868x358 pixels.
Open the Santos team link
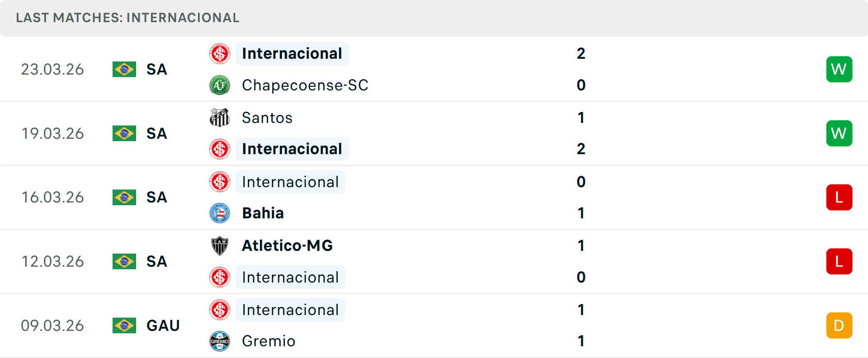267,118
